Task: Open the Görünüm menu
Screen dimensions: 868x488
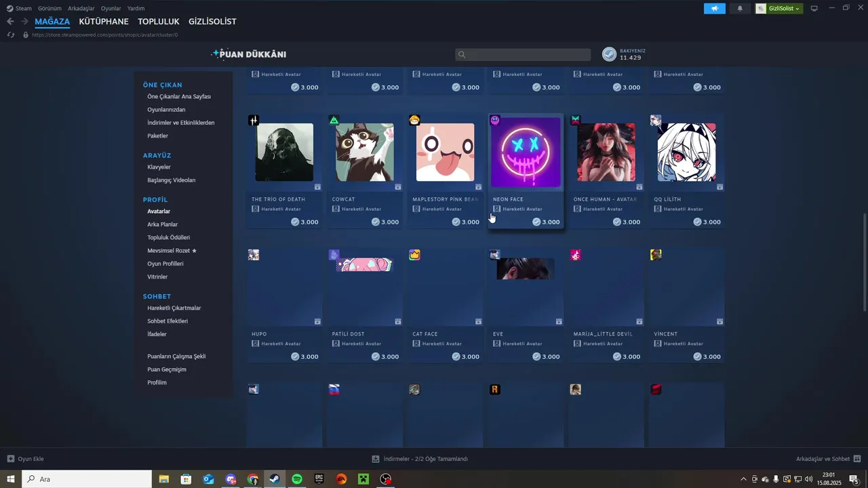Action: pos(50,8)
